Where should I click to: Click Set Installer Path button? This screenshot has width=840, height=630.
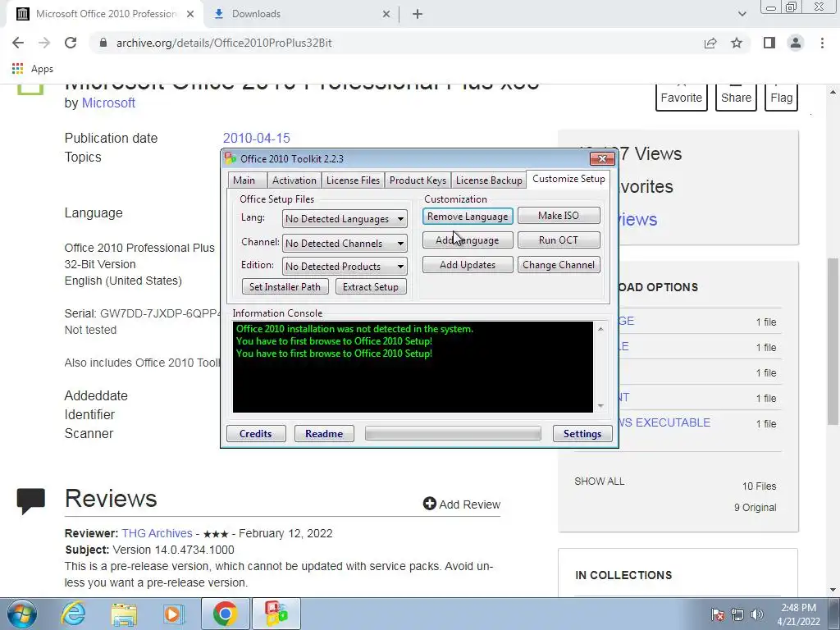point(285,286)
